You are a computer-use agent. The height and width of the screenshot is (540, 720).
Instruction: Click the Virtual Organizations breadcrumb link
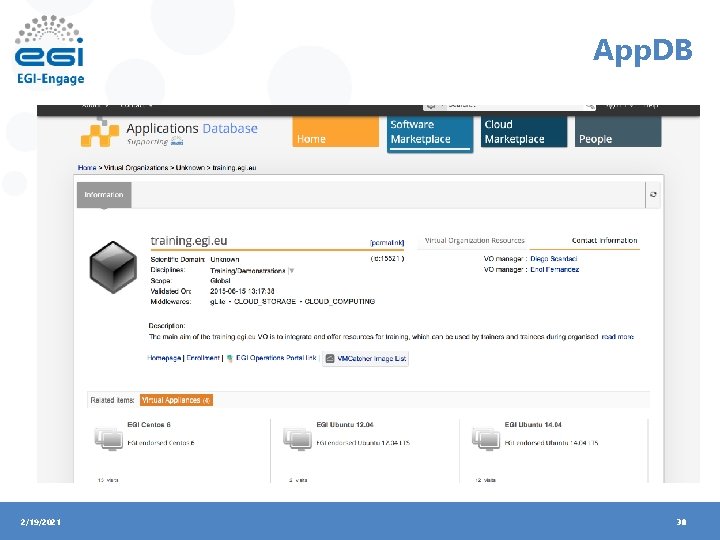click(x=135, y=168)
